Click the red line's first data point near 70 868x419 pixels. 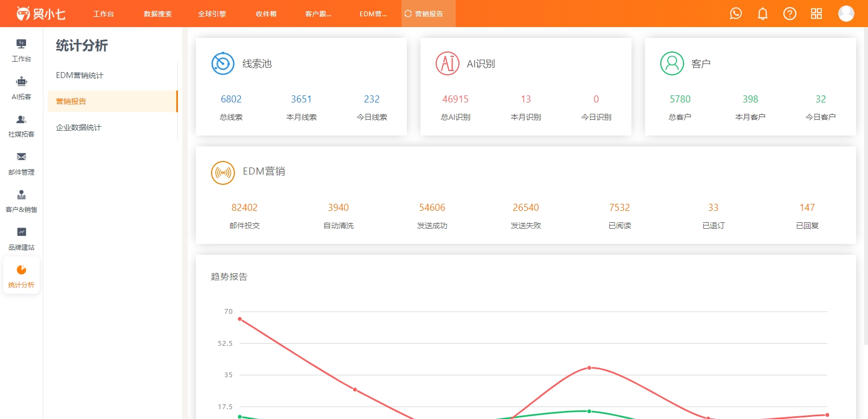240,319
